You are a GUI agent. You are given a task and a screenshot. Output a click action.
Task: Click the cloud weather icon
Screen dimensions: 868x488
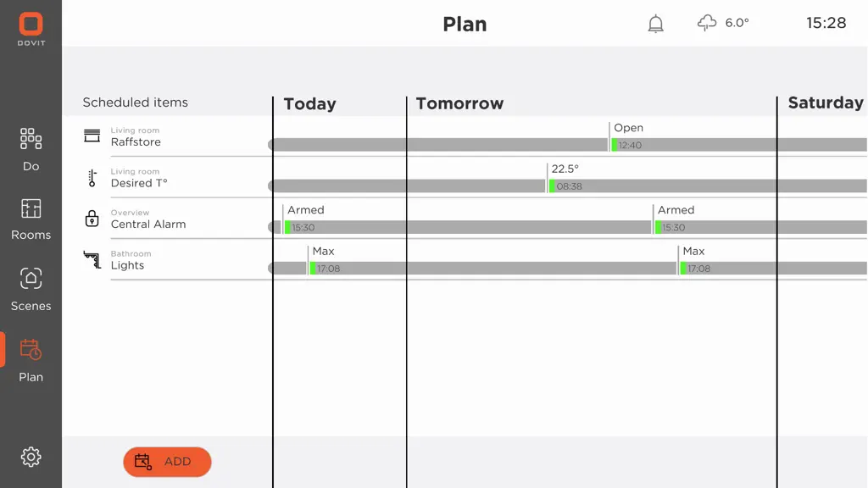[x=707, y=23]
